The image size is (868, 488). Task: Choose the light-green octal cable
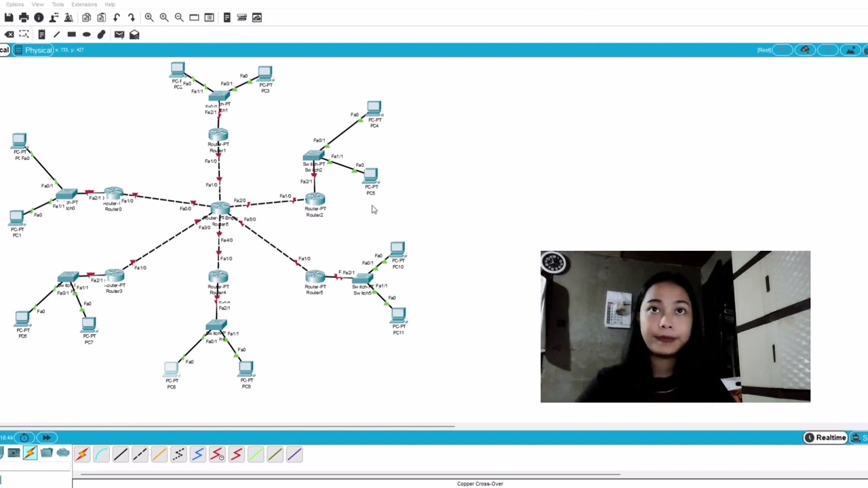point(256,455)
